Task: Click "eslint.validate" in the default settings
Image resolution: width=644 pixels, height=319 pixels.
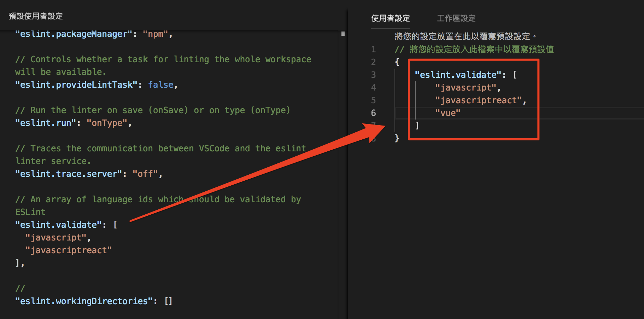Action: coord(58,225)
